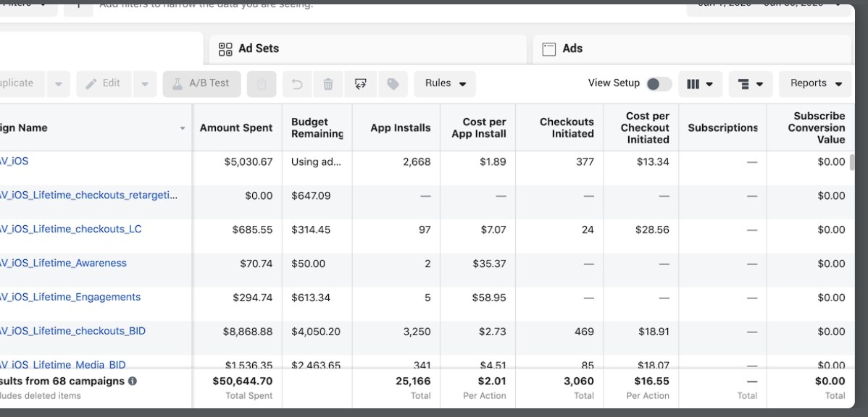Viewport: 868px width, 417px height.
Task: Click the Amount Spent column header
Action: click(236, 127)
